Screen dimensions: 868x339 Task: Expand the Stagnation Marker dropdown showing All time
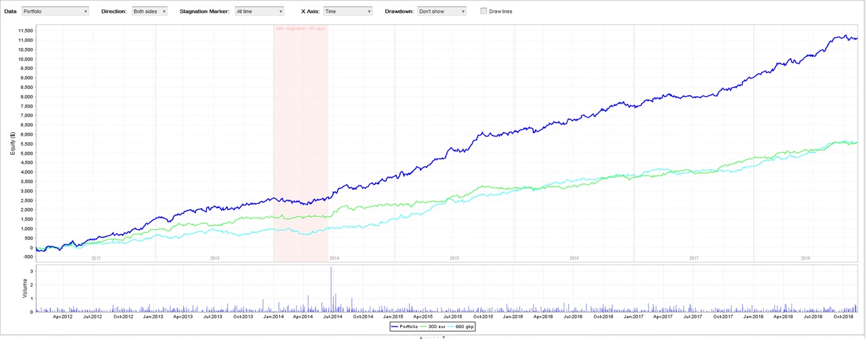[259, 12]
